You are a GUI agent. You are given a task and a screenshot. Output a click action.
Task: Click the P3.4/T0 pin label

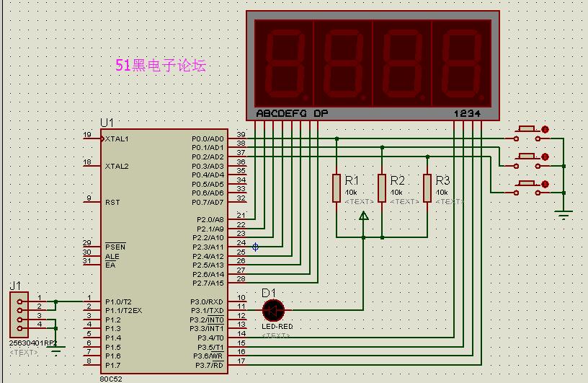210,338
